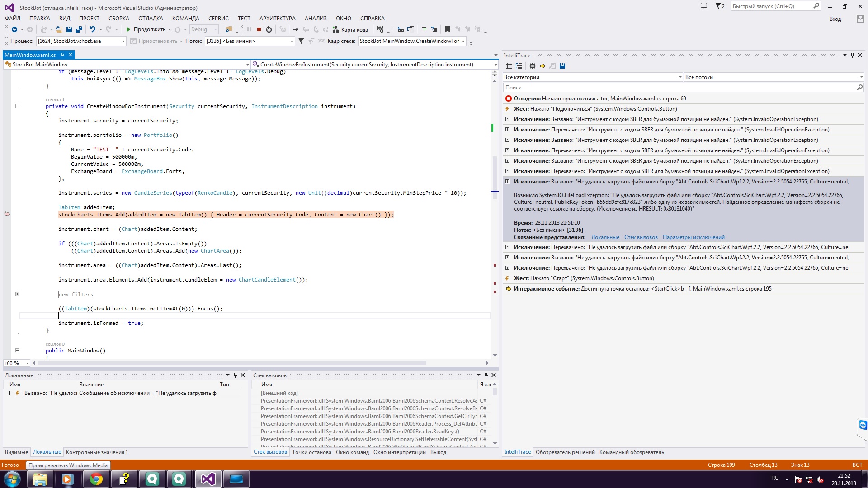This screenshot has width=868, height=488.
Task: Click the IntelliTrace yellow arrow icon
Action: pos(542,66)
